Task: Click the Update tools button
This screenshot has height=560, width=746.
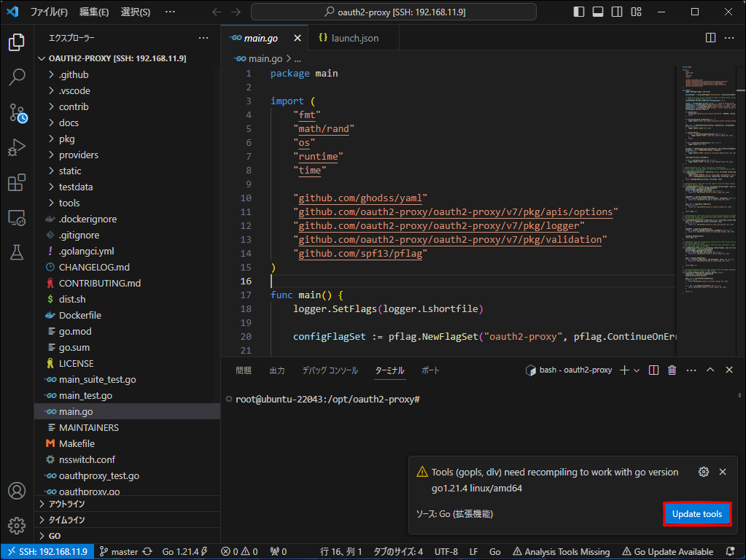Action: (x=696, y=514)
